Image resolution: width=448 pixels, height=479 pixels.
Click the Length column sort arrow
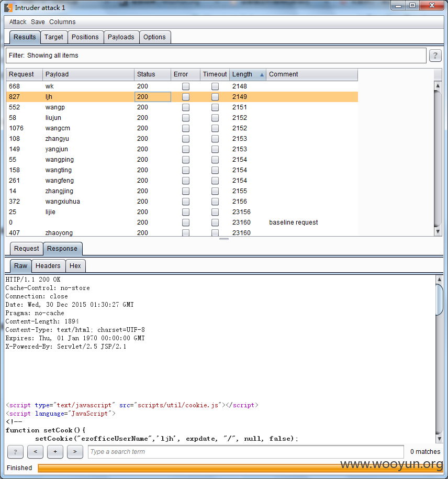[262, 74]
